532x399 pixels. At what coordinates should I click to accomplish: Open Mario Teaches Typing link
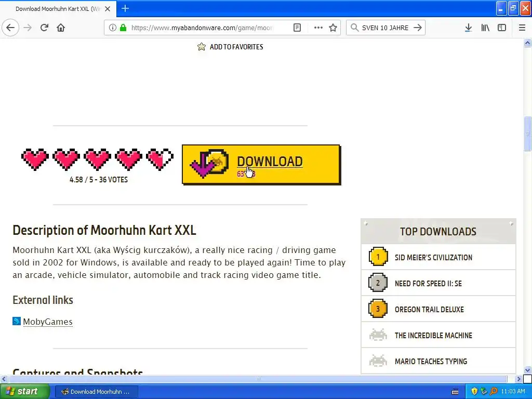[431, 362]
